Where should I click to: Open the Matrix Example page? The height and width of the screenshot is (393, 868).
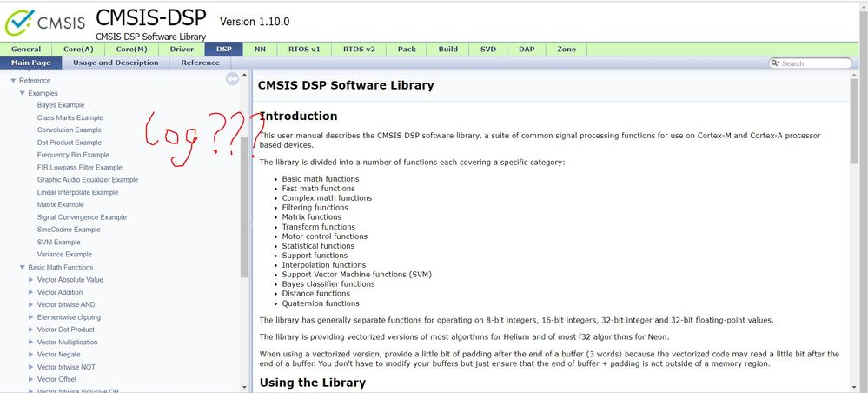(x=60, y=204)
